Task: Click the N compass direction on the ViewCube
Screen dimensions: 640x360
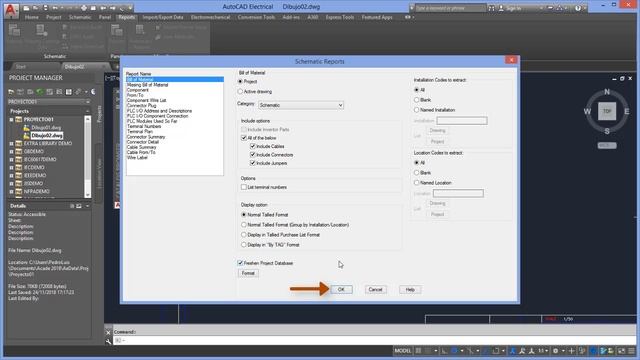Action: 607,92
